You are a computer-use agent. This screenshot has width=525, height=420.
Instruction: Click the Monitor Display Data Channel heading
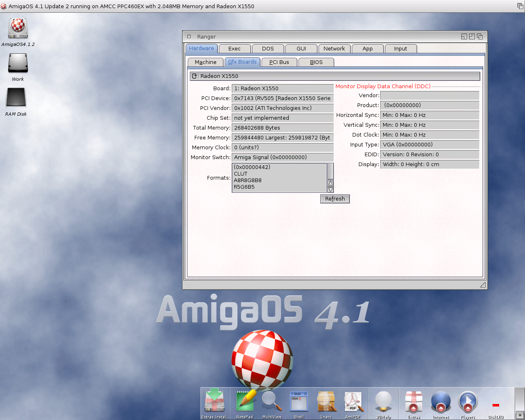(x=383, y=86)
